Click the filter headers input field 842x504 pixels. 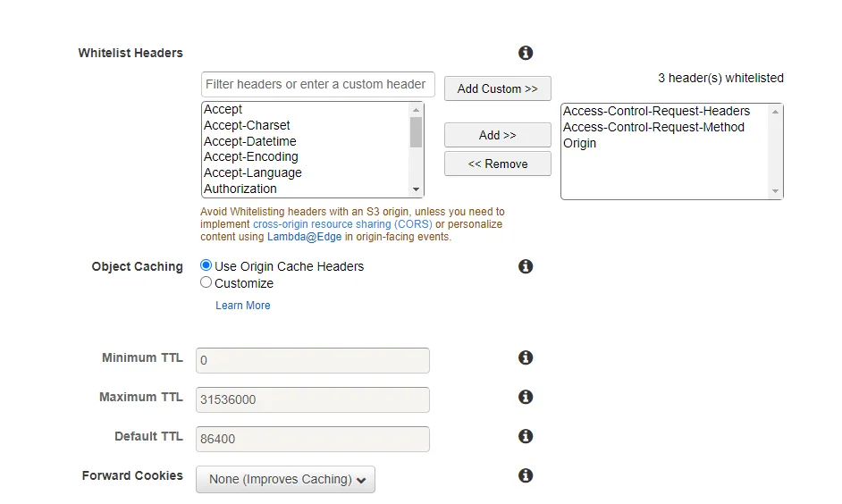(x=317, y=84)
